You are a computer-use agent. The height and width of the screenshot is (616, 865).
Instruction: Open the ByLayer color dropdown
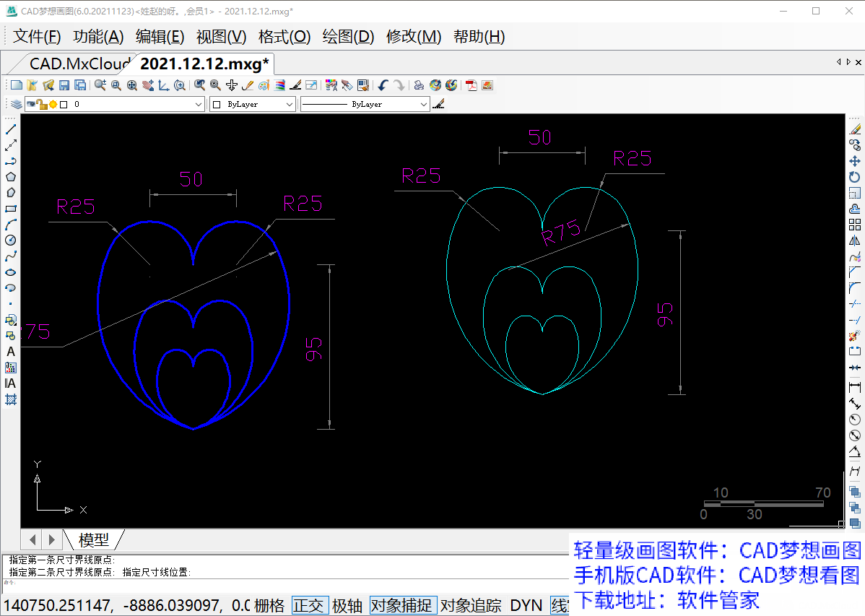[290, 104]
